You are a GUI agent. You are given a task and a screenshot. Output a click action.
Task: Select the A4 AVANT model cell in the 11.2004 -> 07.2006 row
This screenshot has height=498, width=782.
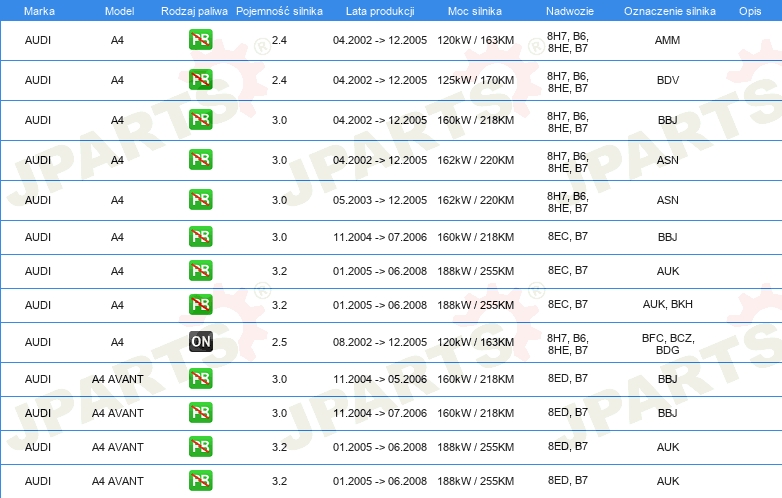pyautogui.click(x=118, y=413)
